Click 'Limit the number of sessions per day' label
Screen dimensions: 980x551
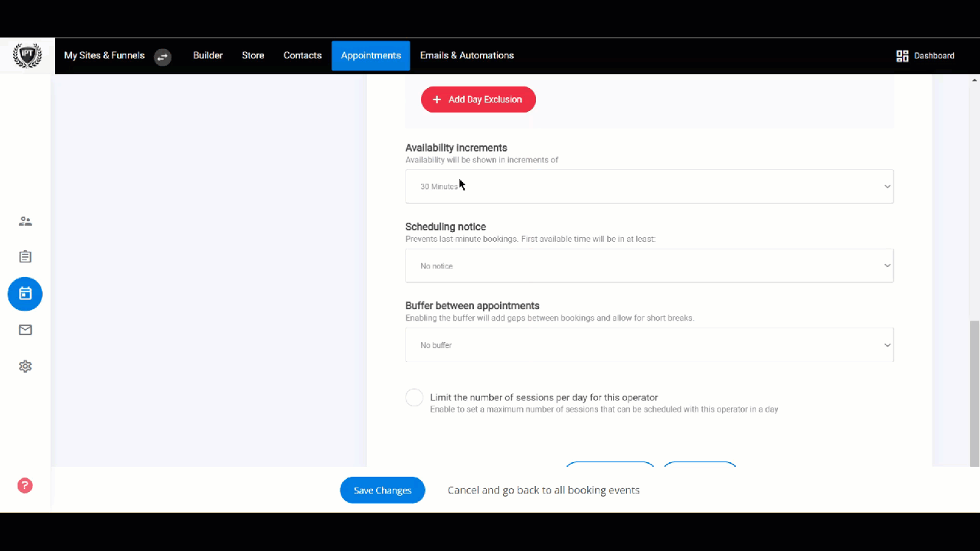(x=544, y=397)
